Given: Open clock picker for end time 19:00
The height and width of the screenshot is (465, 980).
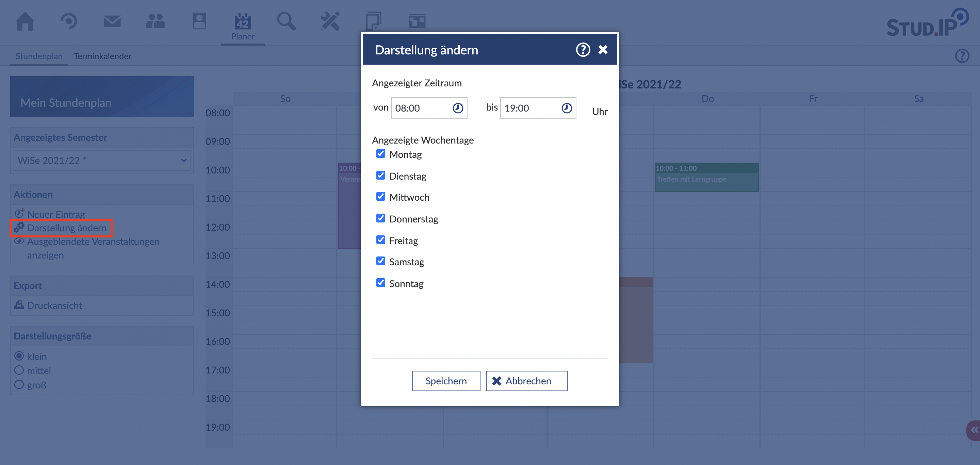Looking at the screenshot, I should [567, 109].
